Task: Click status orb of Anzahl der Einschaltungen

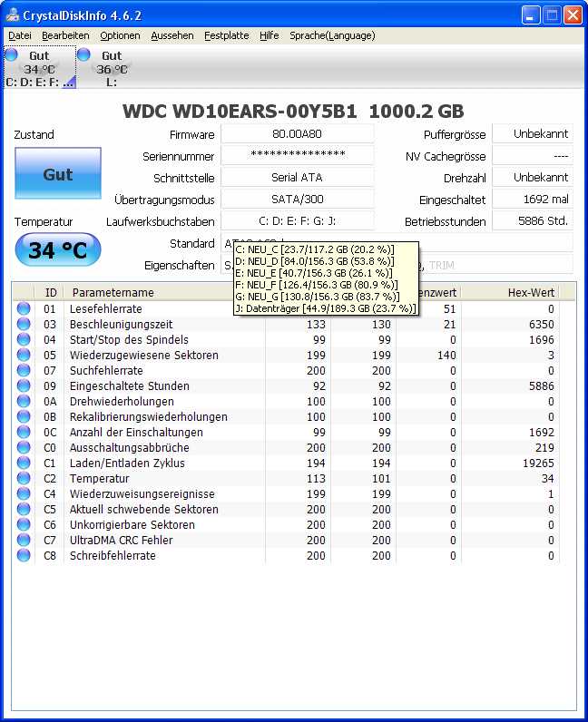Action: (24, 432)
